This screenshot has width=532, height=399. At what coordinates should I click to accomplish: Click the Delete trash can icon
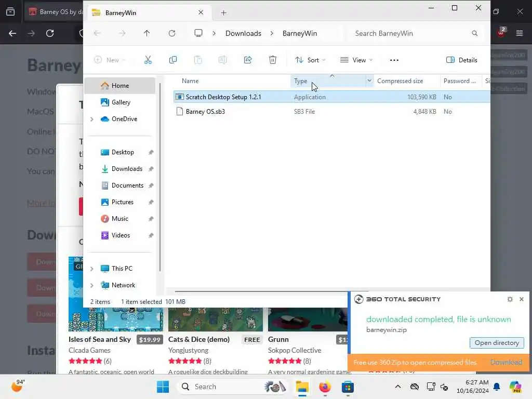coord(272,60)
